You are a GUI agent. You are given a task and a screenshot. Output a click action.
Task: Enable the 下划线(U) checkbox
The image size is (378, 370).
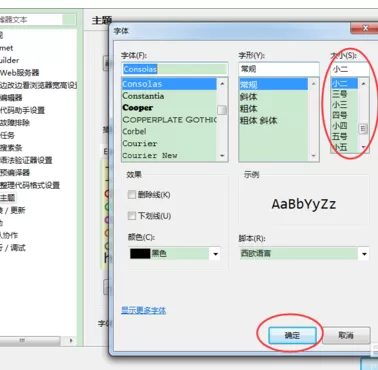132,216
